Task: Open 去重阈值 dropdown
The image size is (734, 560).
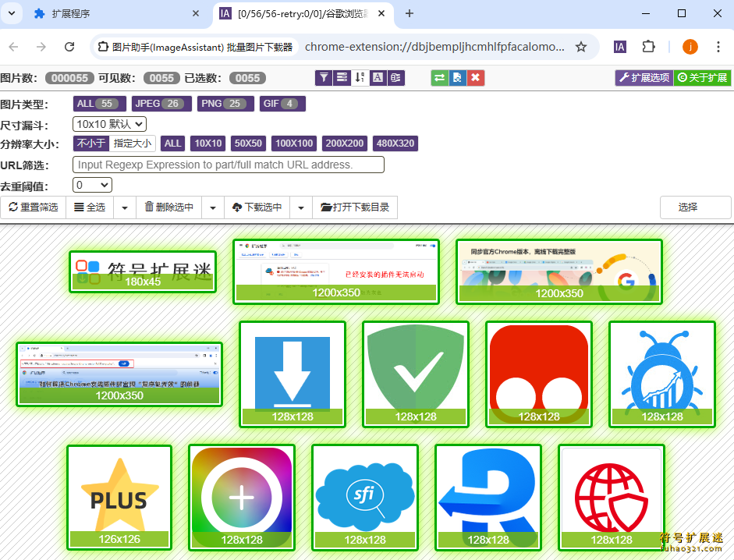Action: coord(92,185)
